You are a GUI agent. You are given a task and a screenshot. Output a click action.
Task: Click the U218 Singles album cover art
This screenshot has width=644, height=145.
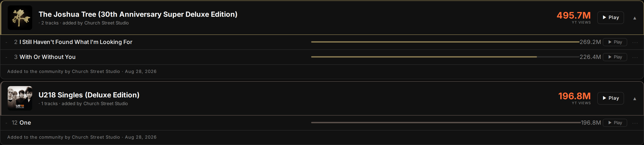pos(20,98)
